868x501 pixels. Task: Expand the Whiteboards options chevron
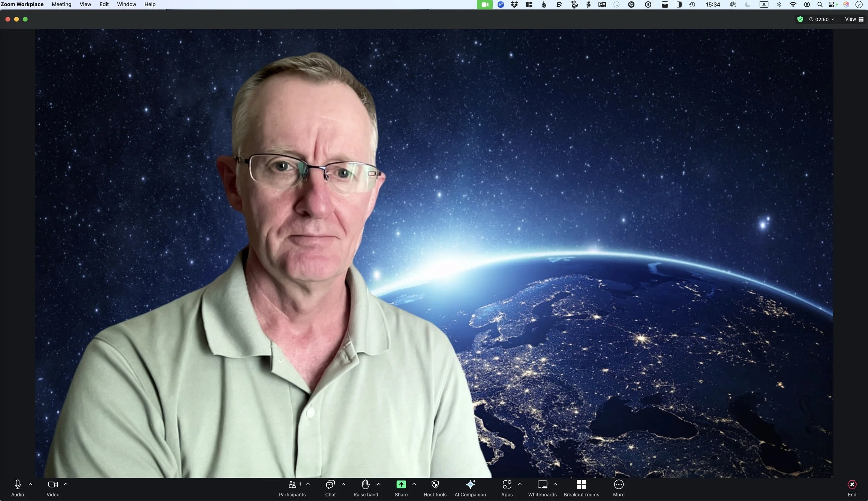[x=555, y=484]
